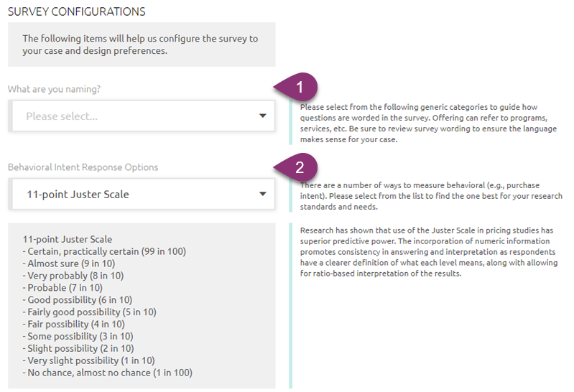Click the 11-point Juster Scale selection box
Image resolution: width=574 pixels, height=392 pixels.
(143, 194)
